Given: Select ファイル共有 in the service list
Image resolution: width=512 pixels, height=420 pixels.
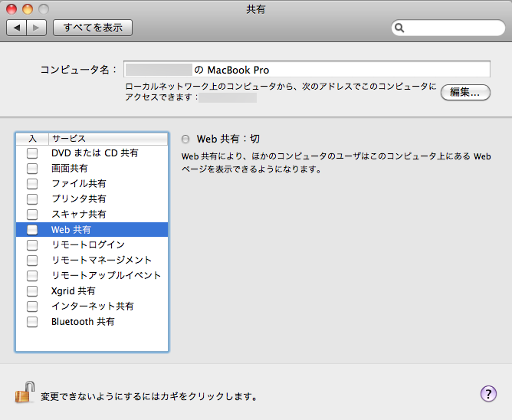Looking at the screenshot, I should (92, 183).
